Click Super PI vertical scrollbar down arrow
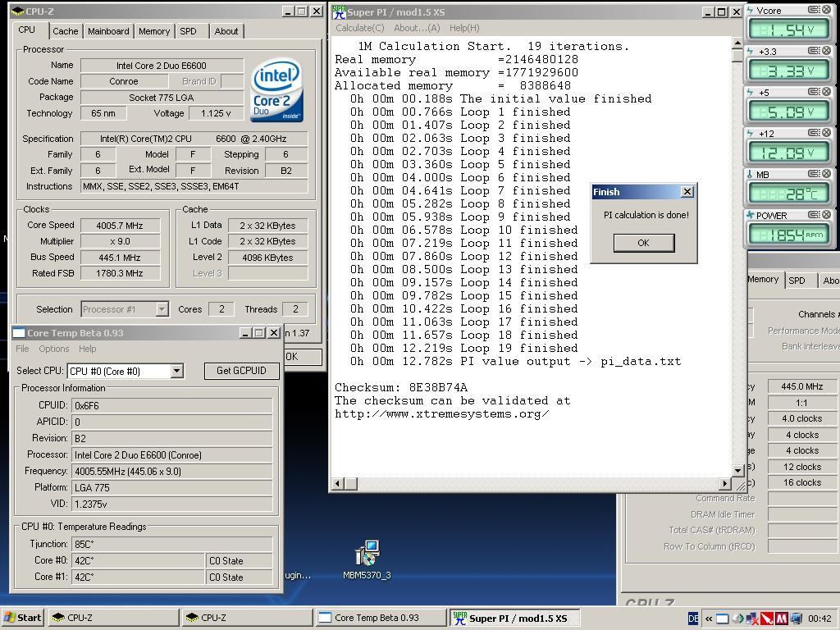840x630 pixels. 737,470
